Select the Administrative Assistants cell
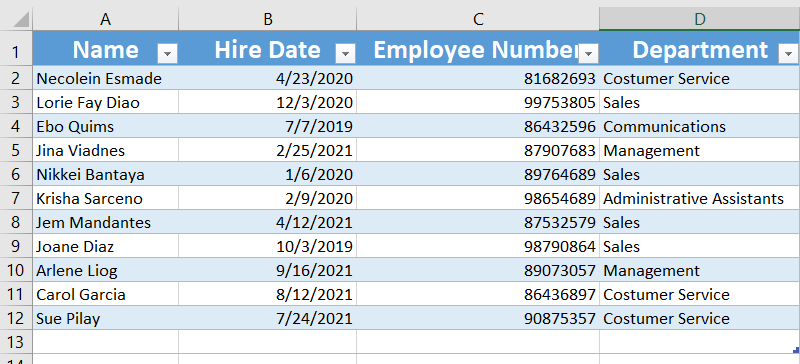Viewport: 800px width, 364px height. coord(699,199)
